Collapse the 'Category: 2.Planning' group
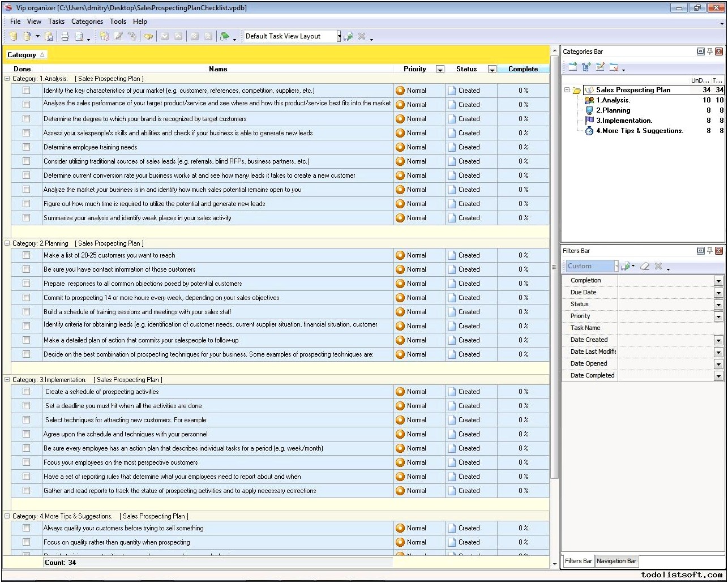This screenshot has width=728, height=583. point(7,243)
